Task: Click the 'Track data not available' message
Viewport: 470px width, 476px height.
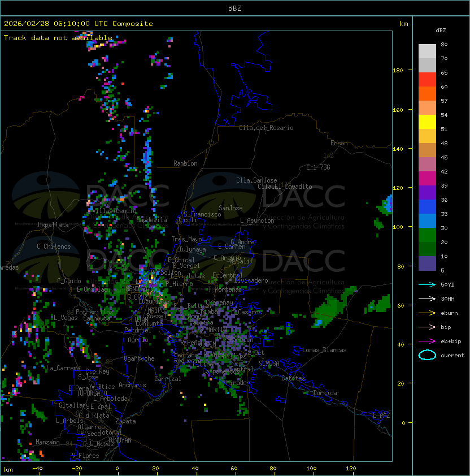Action: [58, 38]
